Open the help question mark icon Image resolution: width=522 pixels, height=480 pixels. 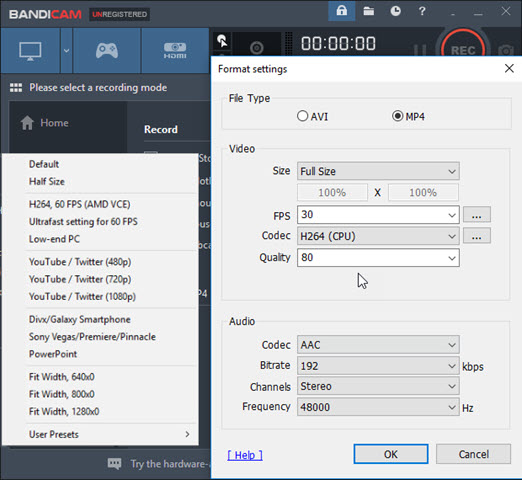(422, 11)
